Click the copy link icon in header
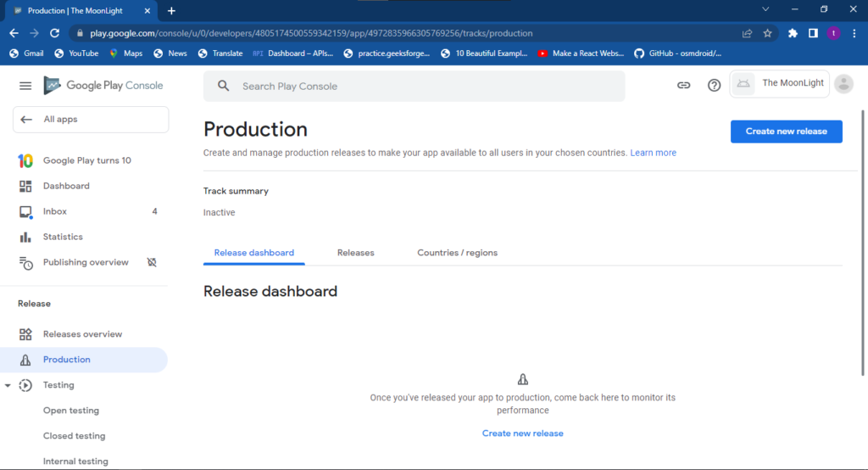 pos(683,86)
